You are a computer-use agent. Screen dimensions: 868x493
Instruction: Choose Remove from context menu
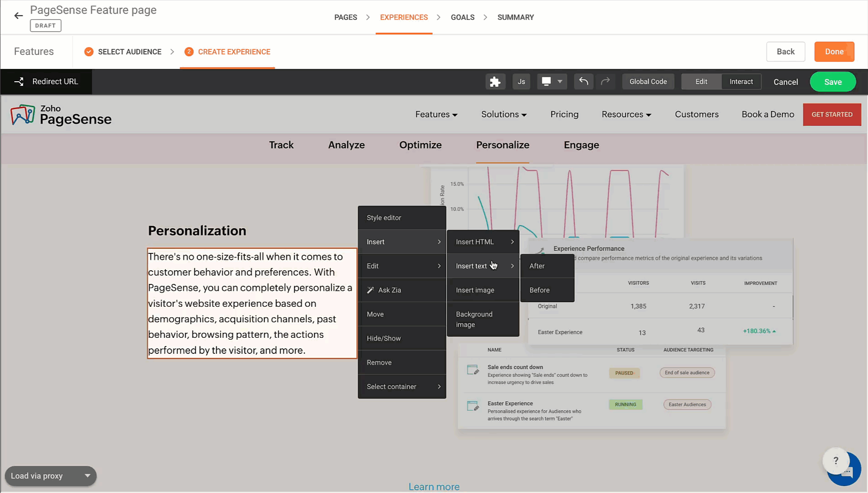pyautogui.click(x=402, y=362)
